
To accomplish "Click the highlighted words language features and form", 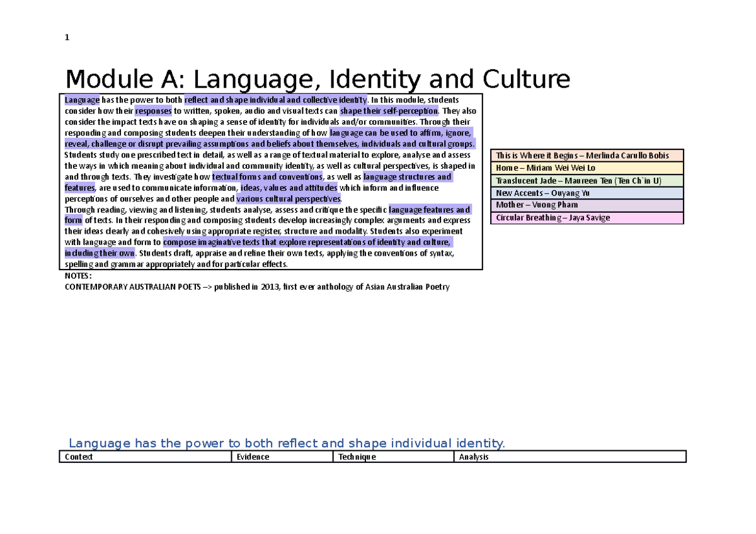I will point(430,210).
